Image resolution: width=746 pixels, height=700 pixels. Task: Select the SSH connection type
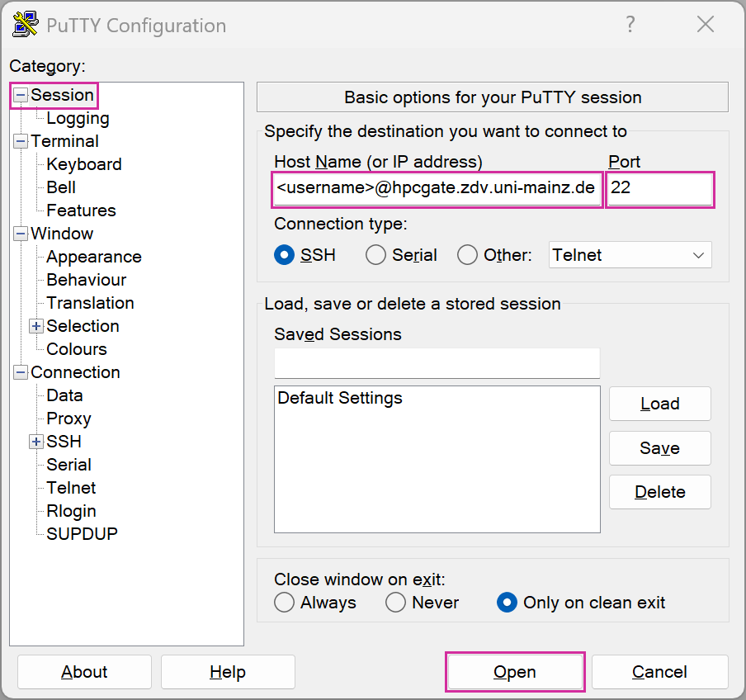[x=285, y=255]
